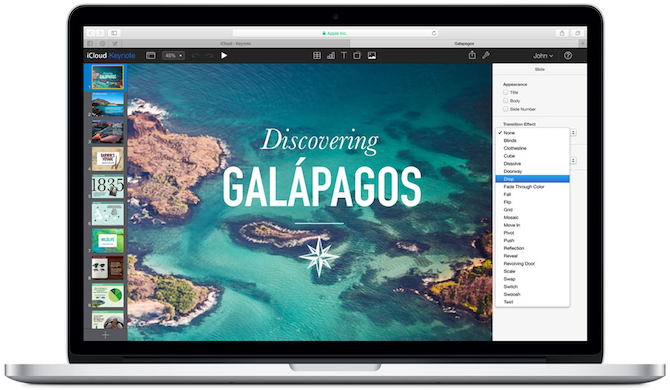Open the Keynote Share icon in dark toolbar
670x390 pixels.
472,55
